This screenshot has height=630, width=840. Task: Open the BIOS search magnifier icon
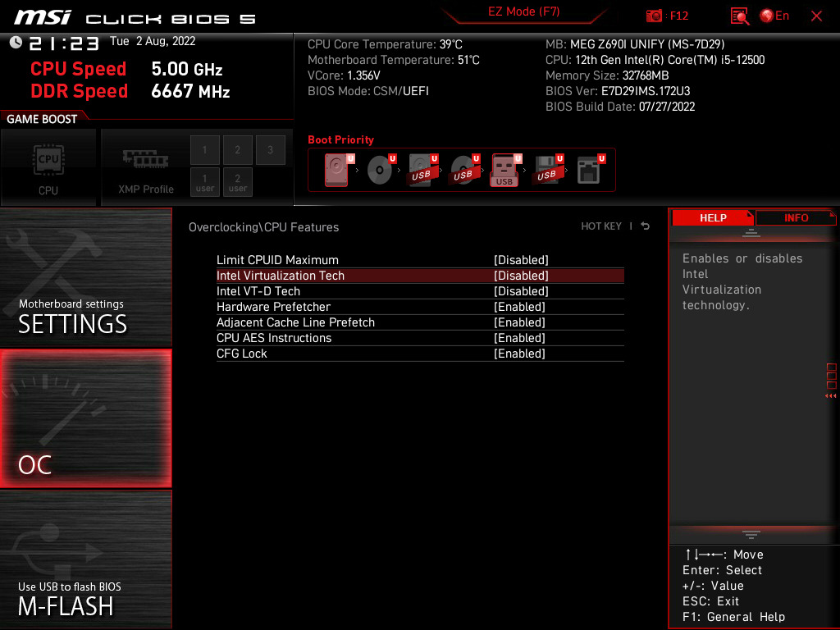(739, 16)
